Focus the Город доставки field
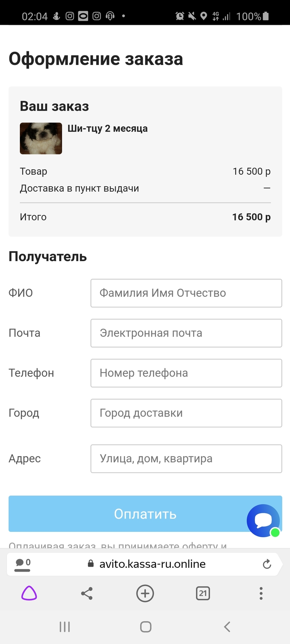 186,413
